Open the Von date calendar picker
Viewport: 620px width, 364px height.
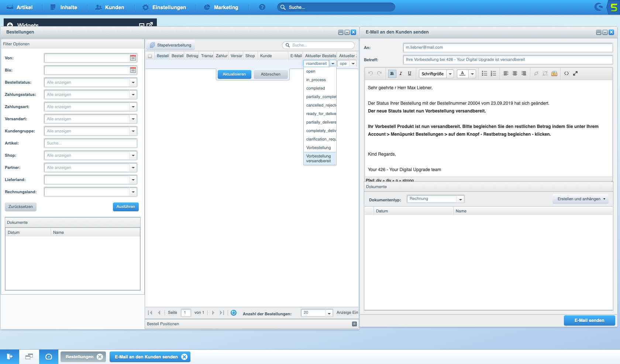[133, 58]
